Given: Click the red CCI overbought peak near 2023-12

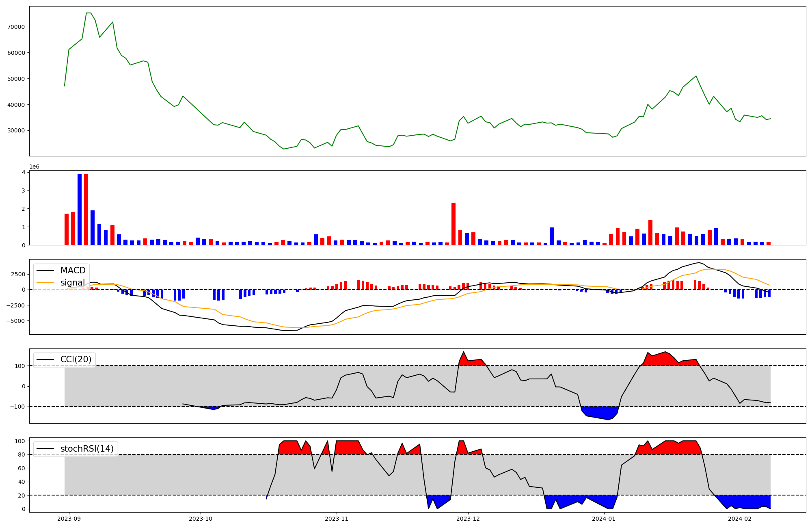Looking at the screenshot, I should (x=464, y=359).
